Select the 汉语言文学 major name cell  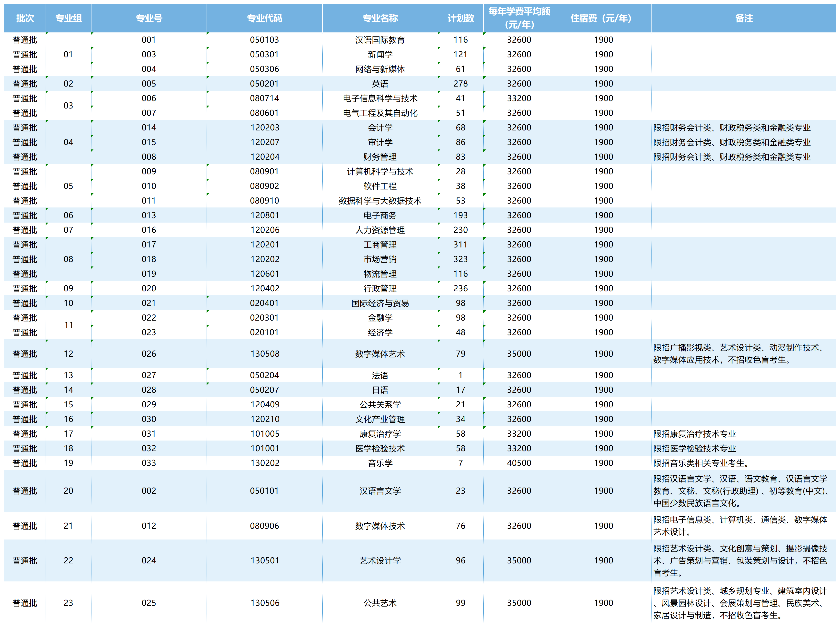(380, 491)
